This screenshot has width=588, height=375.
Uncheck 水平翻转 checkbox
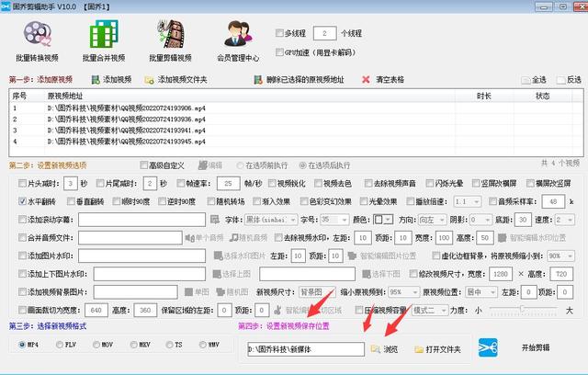click(22, 201)
